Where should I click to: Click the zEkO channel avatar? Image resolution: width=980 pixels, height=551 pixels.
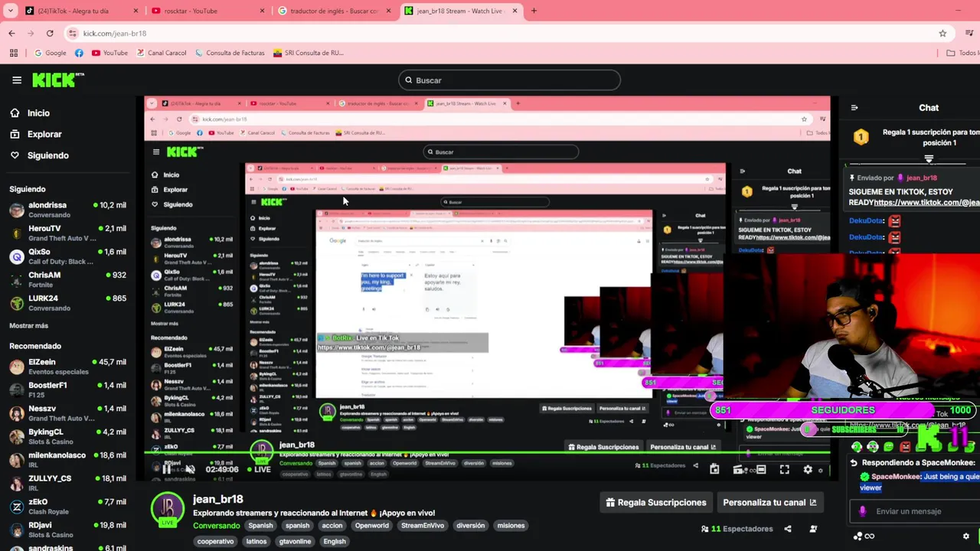click(x=17, y=507)
